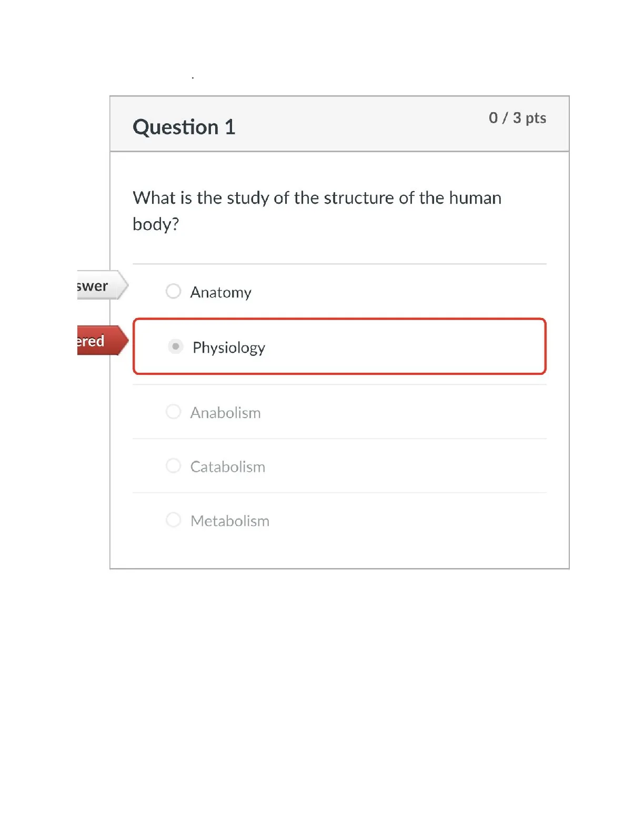Click the red answered arrow tag

pyautogui.click(x=103, y=341)
